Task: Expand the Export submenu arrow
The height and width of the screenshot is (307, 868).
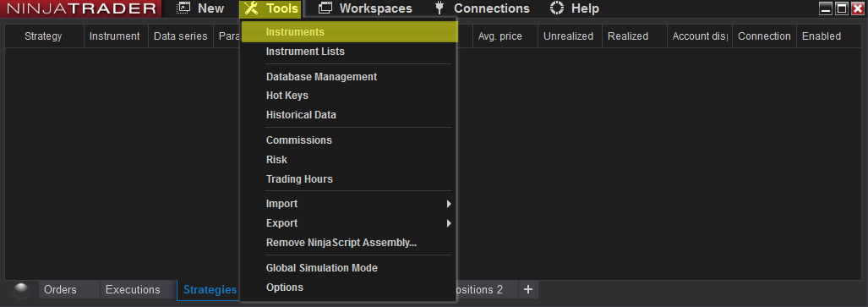Action: 449,223
